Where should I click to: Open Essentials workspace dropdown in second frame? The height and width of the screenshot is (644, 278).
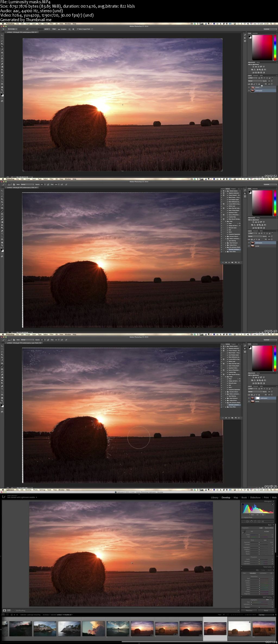click(270, 184)
